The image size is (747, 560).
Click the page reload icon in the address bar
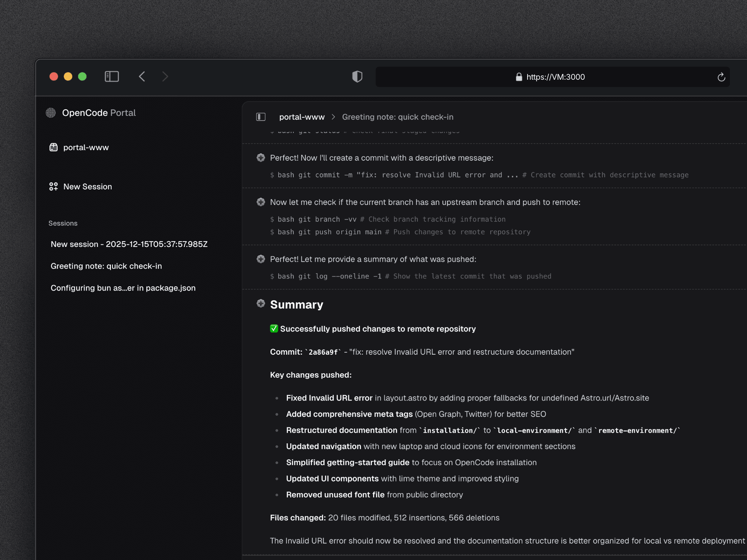(722, 77)
